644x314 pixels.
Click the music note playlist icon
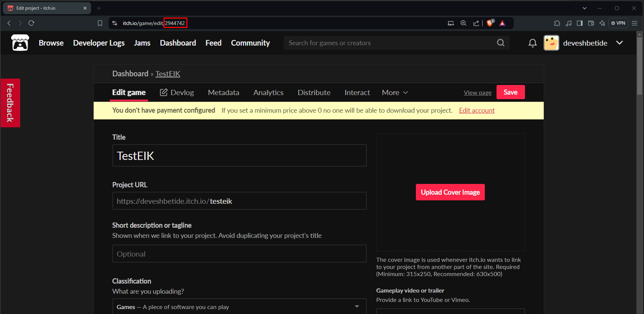coord(569,23)
